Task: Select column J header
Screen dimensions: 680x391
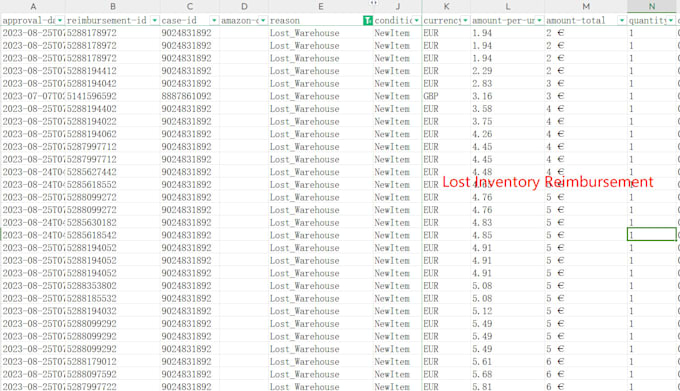Action: (398, 7)
